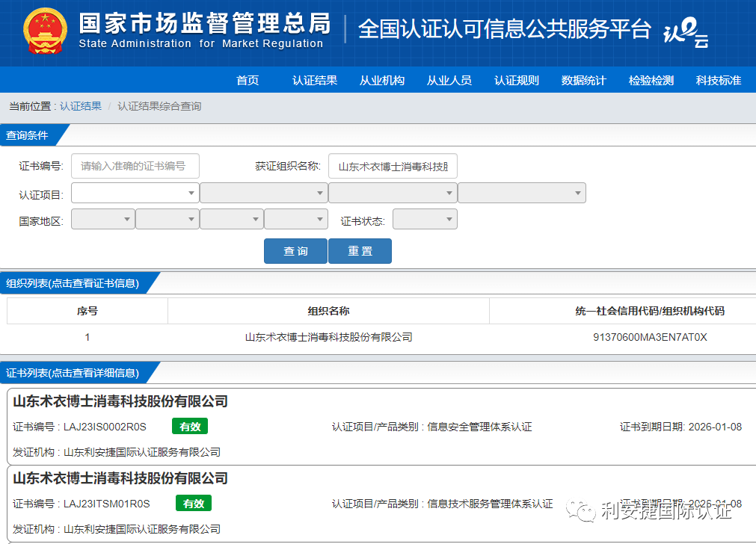Expand the 证书状态 dropdown
756x544 pixels.
click(x=425, y=219)
